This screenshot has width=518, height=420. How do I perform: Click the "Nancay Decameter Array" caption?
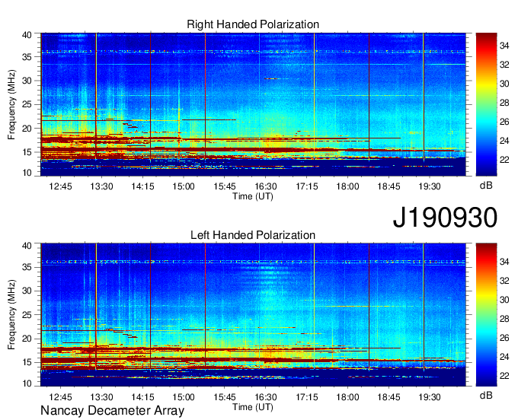pos(112,411)
